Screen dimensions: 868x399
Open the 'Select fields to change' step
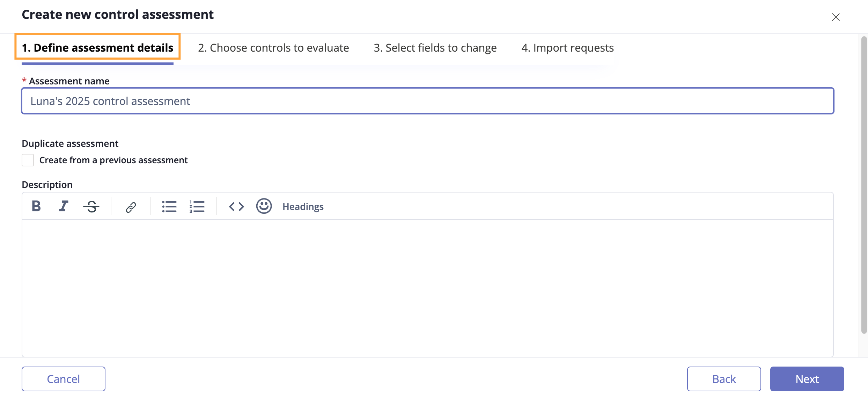click(435, 48)
